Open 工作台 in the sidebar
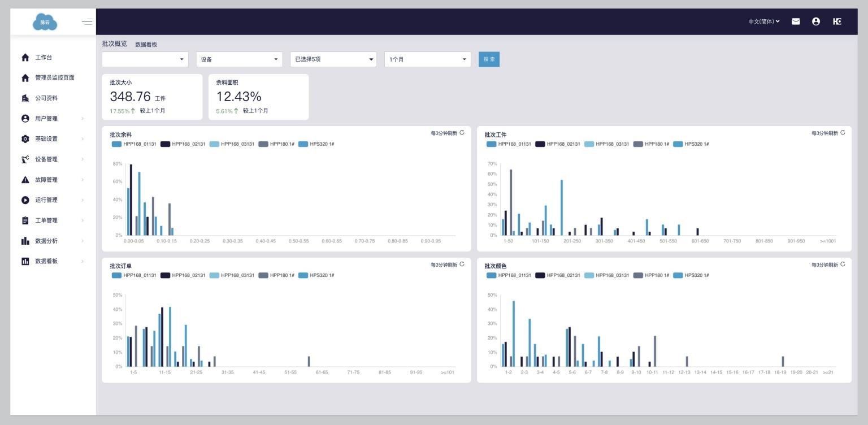 click(x=44, y=58)
